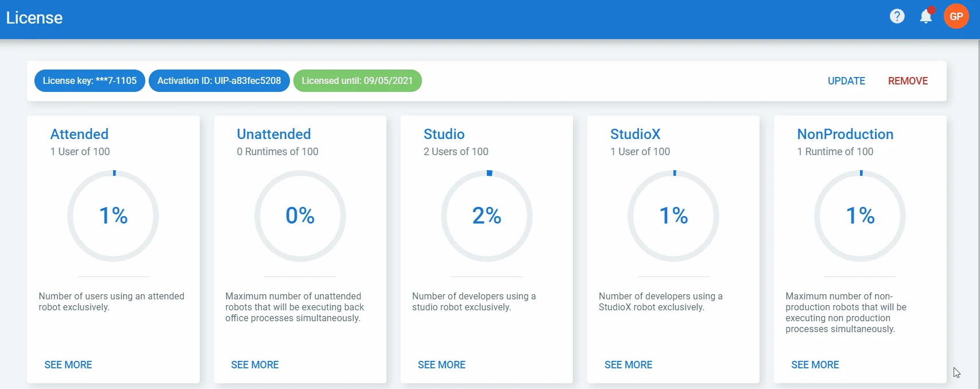The image size is (980, 389).
Task: Click the Attended 1% usage ring
Action: [113, 216]
